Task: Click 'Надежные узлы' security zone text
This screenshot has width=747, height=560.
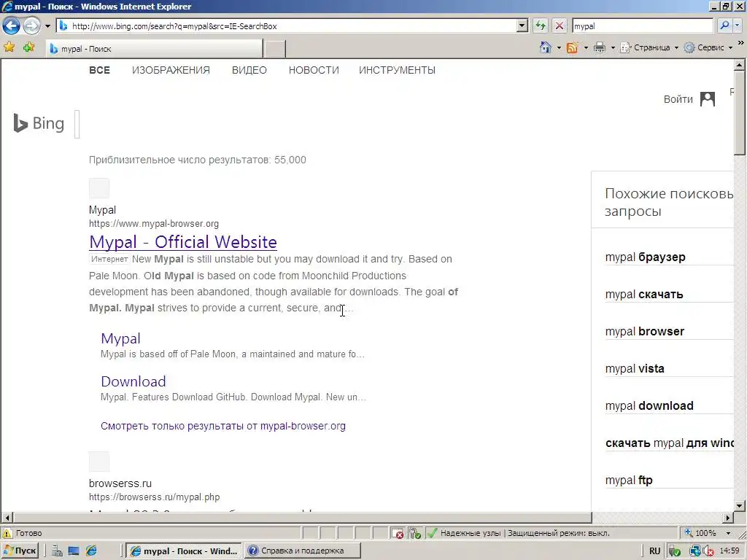Action: pos(471,533)
